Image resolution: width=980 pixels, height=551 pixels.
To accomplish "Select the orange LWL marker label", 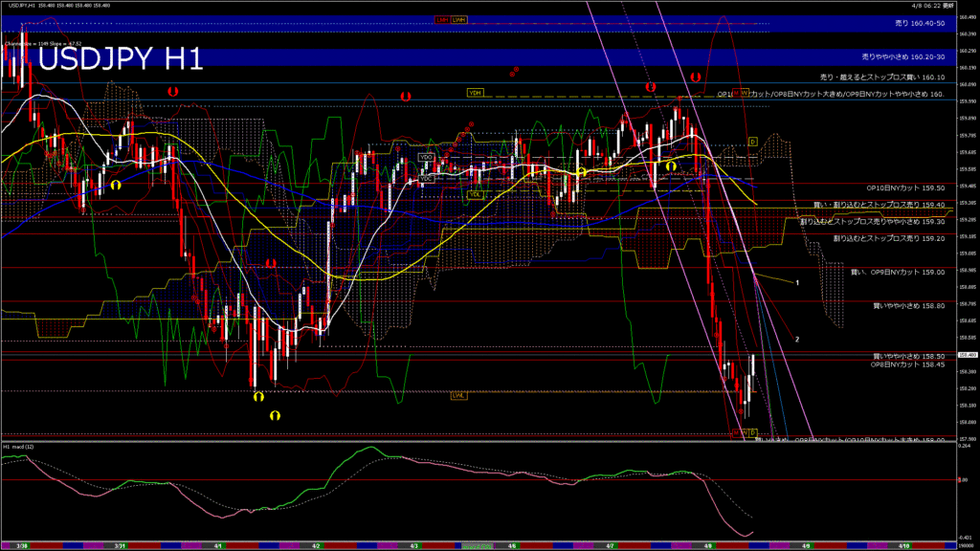I will [x=458, y=395].
